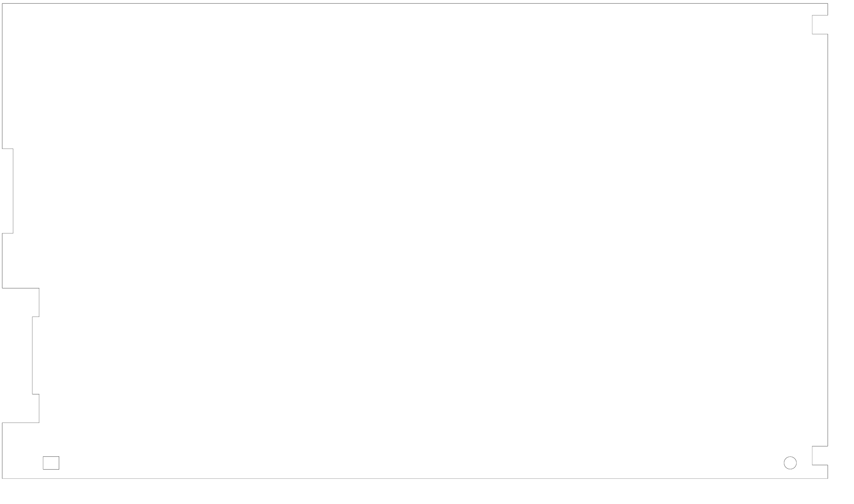Select the top-right rectangular notch
The height and width of the screenshot is (504, 854).
pyautogui.click(x=820, y=25)
